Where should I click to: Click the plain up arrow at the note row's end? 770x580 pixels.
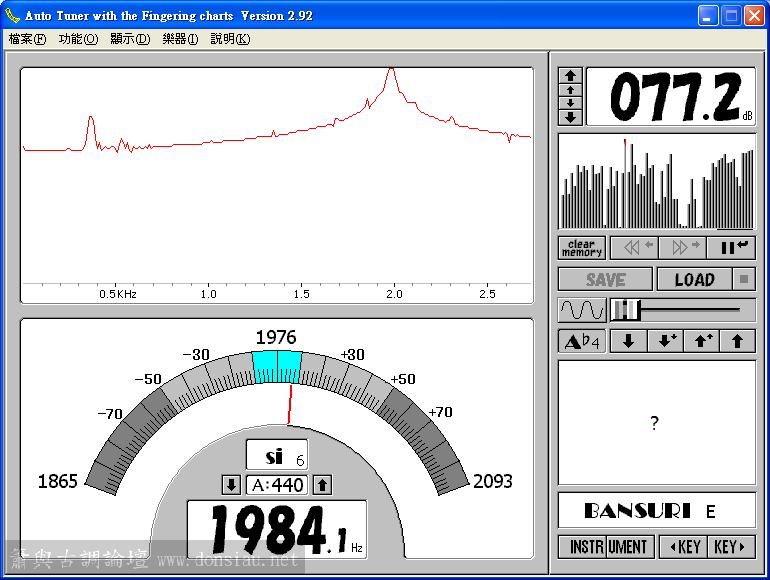(x=738, y=341)
